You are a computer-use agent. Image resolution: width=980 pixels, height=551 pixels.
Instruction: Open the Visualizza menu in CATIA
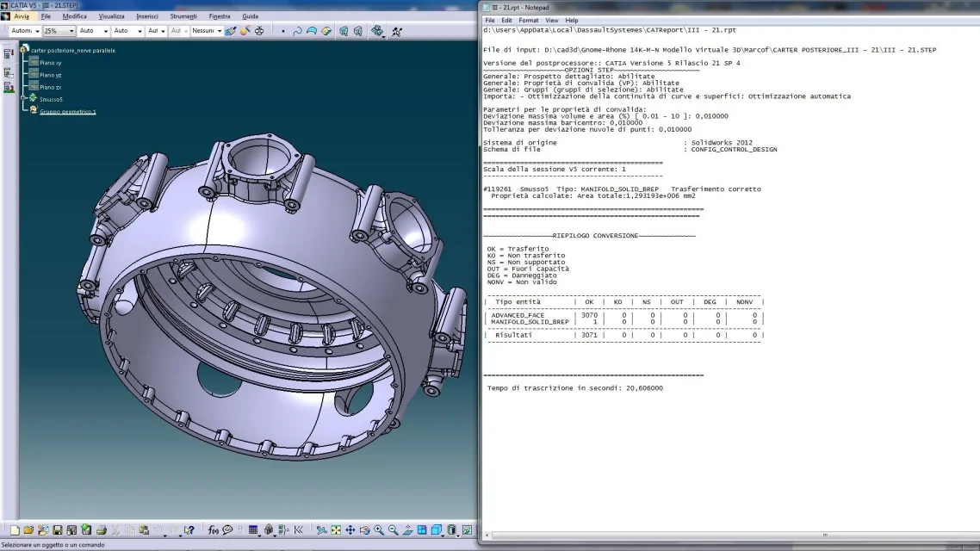[x=111, y=16]
